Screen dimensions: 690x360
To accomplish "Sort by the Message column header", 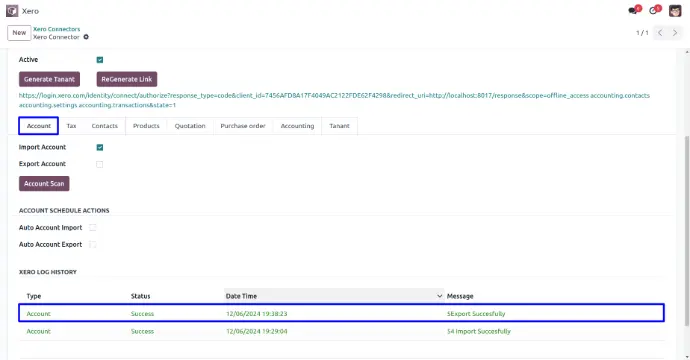I will (460, 296).
